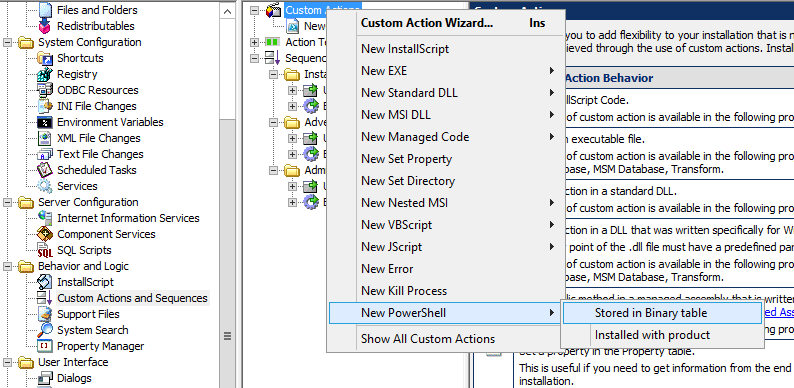
Task: Open the New VBScript submenu arrow
Action: [x=552, y=225]
